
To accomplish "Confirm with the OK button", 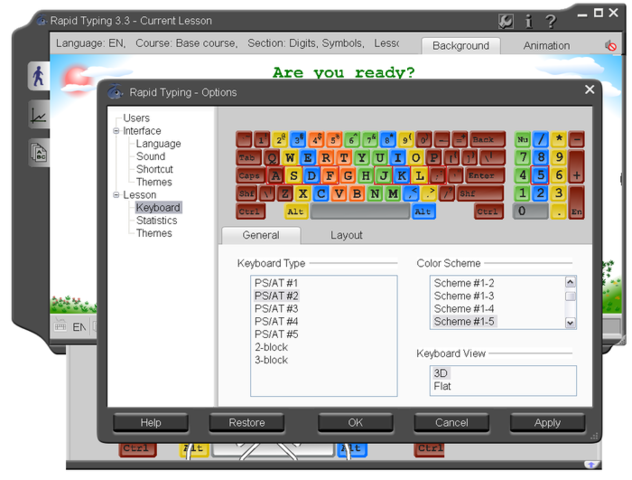I will coord(355,422).
